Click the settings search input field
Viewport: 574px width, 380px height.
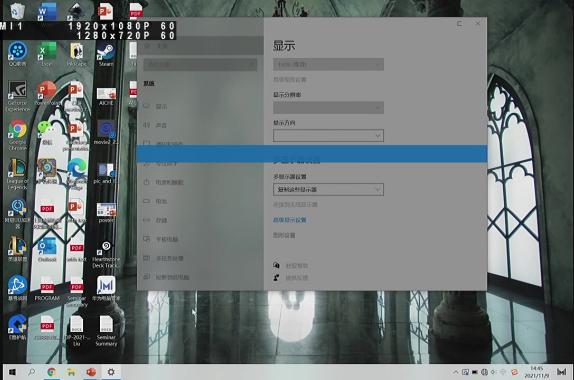coord(200,65)
